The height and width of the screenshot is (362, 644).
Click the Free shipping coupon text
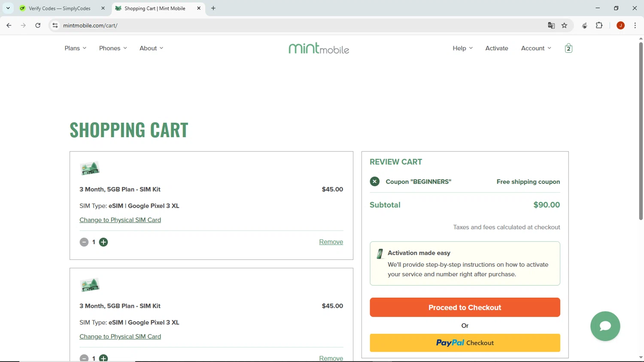point(528,182)
